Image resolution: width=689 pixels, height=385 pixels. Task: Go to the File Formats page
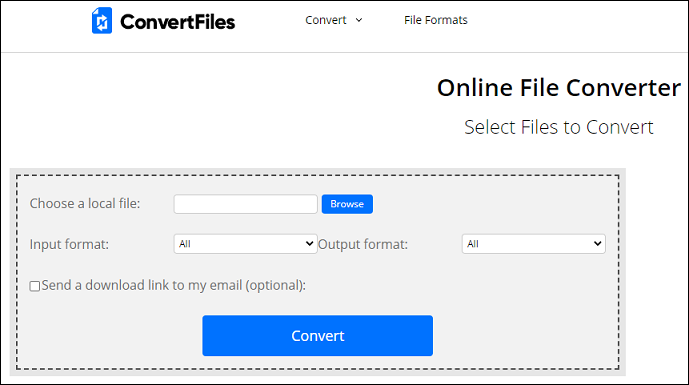click(435, 20)
